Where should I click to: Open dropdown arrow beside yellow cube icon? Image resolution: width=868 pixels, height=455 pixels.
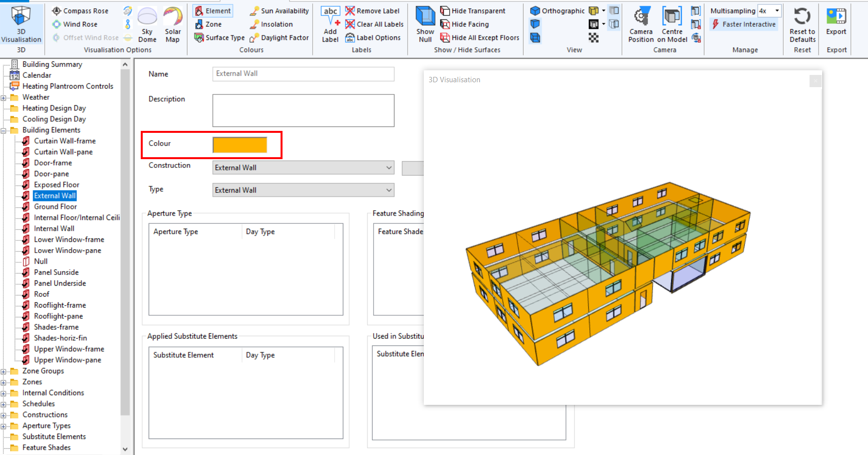(604, 11)
